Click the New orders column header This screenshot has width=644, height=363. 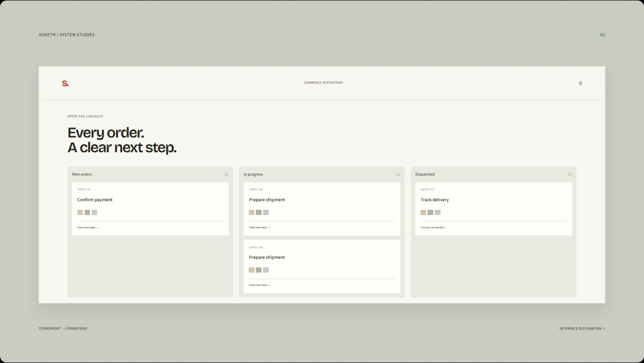[x=82, y=174]
